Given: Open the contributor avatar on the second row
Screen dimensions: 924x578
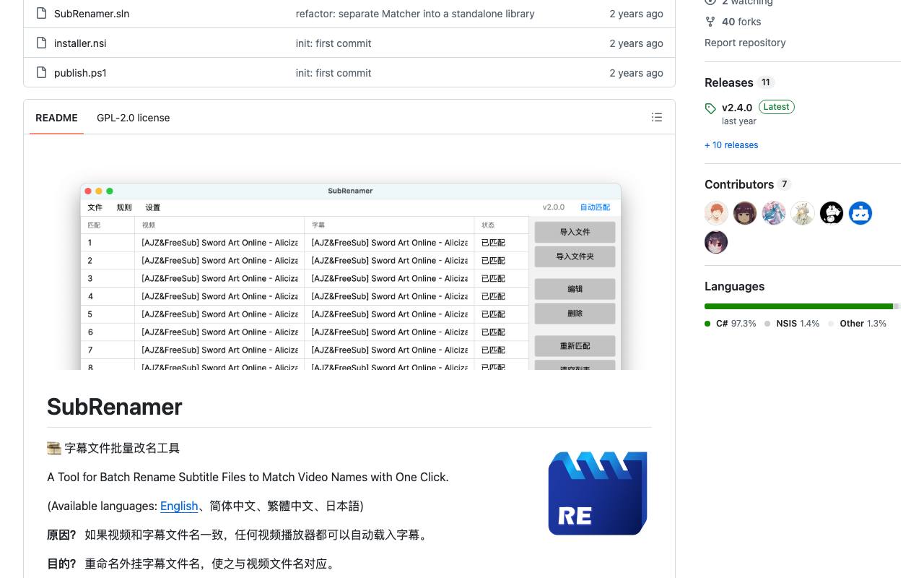Looking at the screenshot, I should tap(716, 242).
